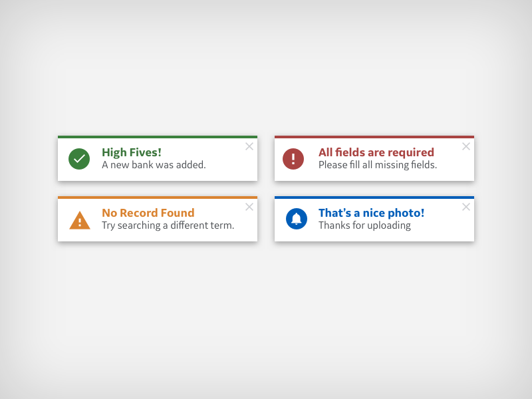Click the That's a nice photo! title
Viewport: 532px width, 399px height.
(371, 213)
